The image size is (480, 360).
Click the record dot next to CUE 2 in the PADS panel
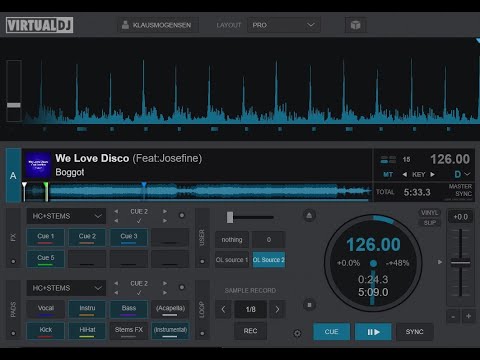click(x=182, y=287)
